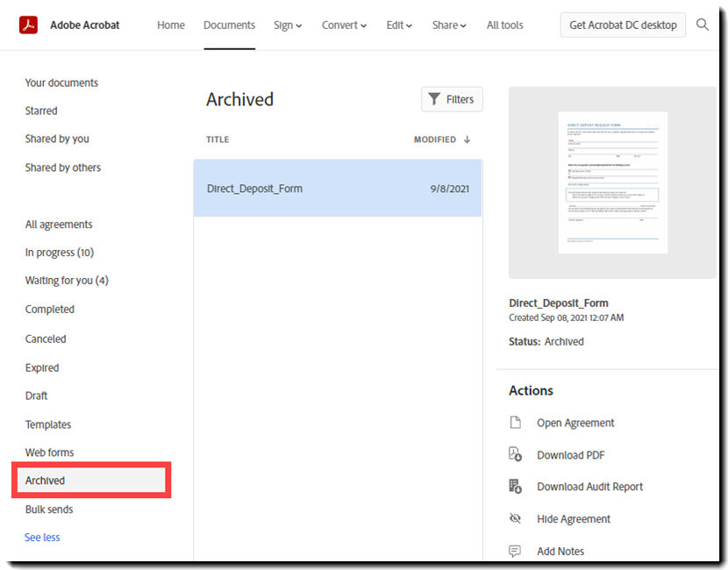Select Shared by others in the sidebar

tap(62, 167)
